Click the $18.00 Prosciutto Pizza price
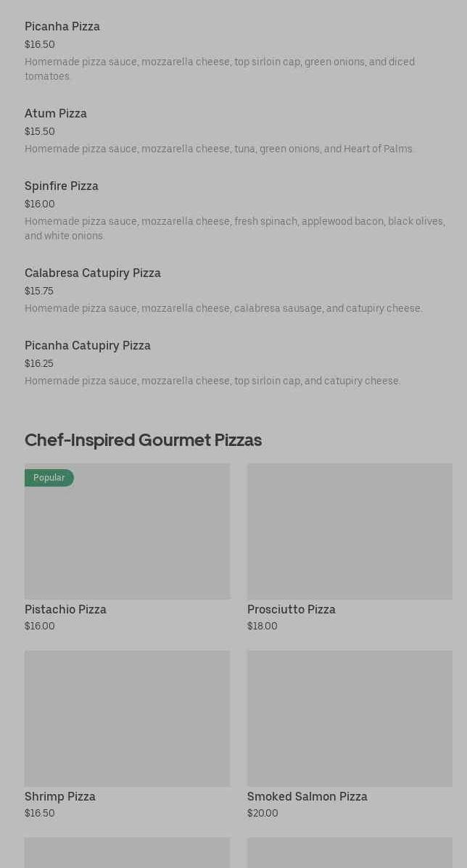The width and height of the screenshot is (467, 868). click(x=262, y=627)
